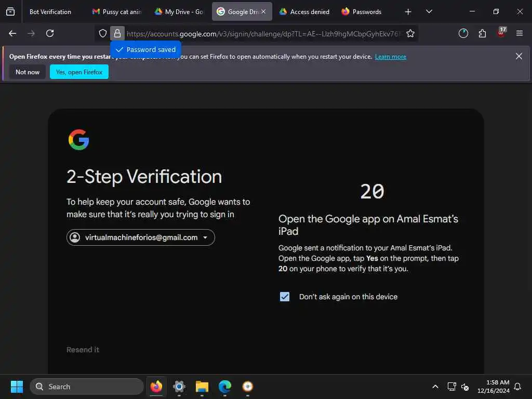Screen dimensions: 532x399
Task: Switch to the Bot Verification tab
Action: [50, 11]
